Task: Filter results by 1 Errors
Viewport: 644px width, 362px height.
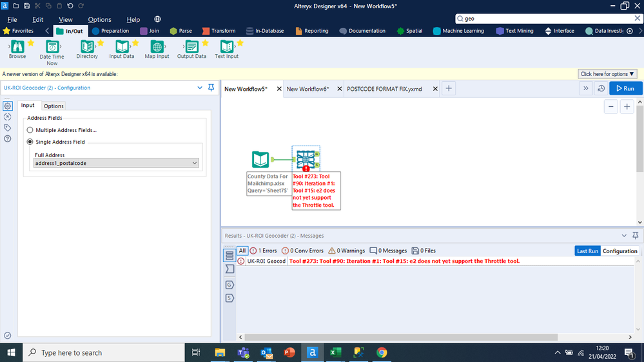Action: tap(263, 251)
